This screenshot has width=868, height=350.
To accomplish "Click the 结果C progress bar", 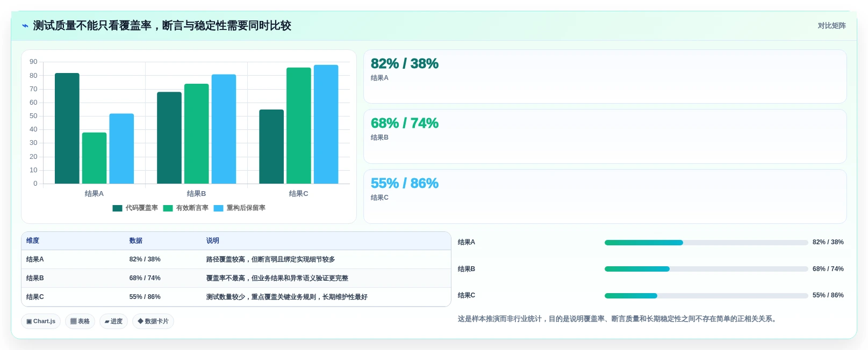I will pyautogui.click(x=706, y=296).
